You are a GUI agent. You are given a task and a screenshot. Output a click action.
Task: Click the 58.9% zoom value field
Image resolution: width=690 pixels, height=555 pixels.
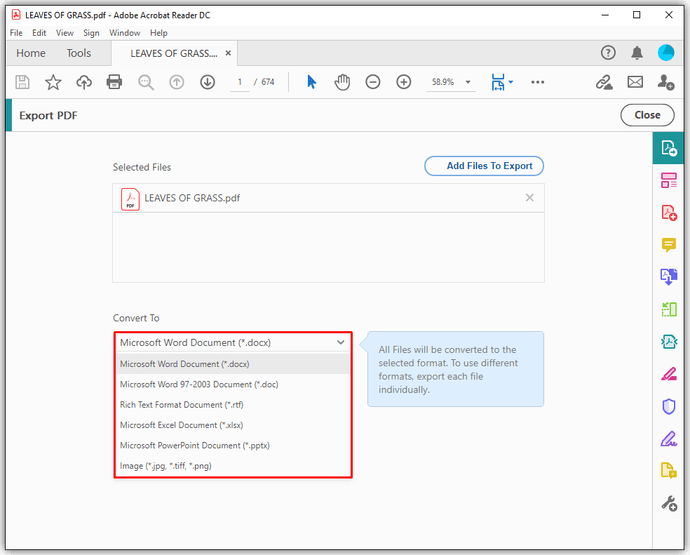(x=443, y=82)
